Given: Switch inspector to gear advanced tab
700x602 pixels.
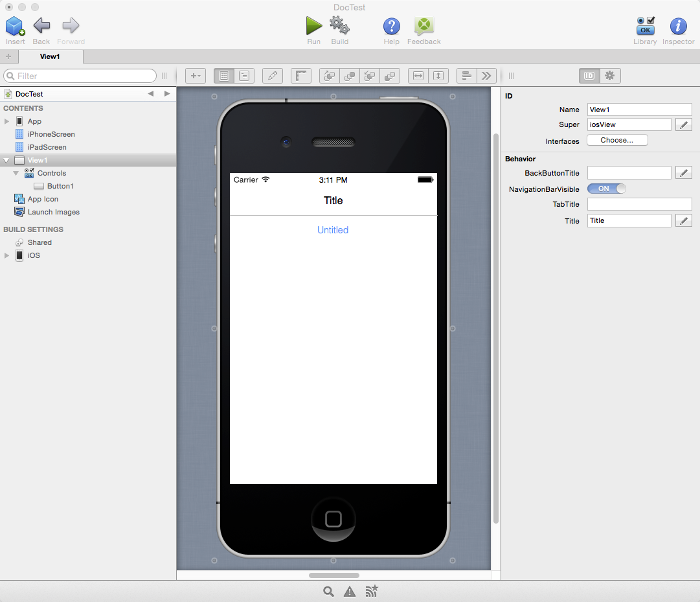Looking at the screenshot, I should [x=610, y=76].
